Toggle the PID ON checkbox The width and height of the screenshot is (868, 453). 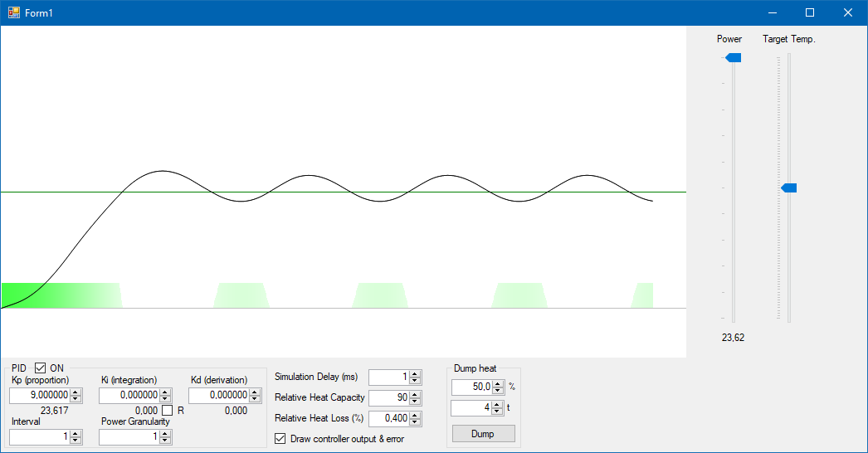40,368
